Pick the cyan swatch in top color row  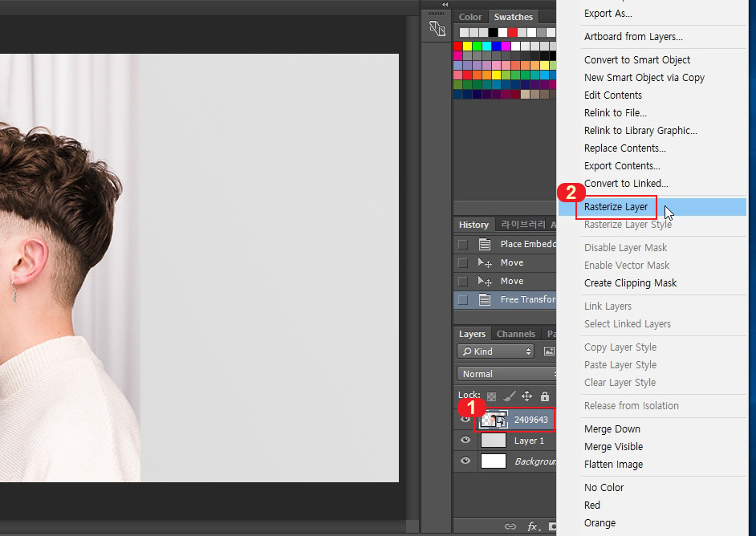(486, 47)
